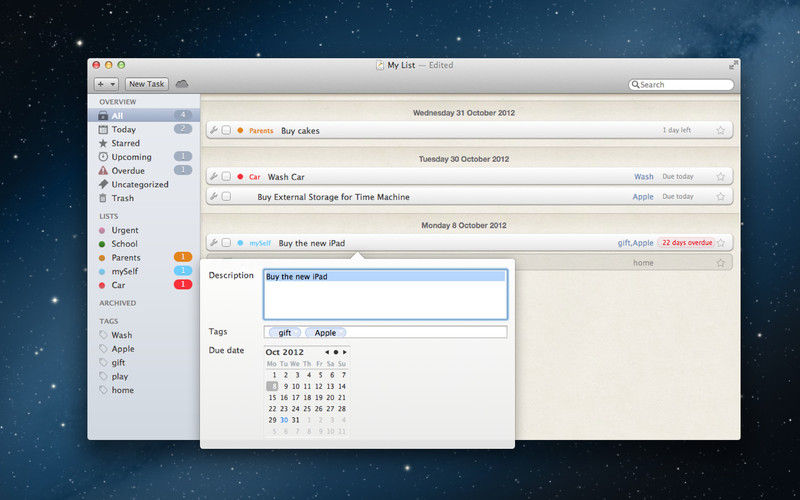Click the gift,Apple tags on iPad row
This screenshot has width=800, height=500.
(635, 243)
